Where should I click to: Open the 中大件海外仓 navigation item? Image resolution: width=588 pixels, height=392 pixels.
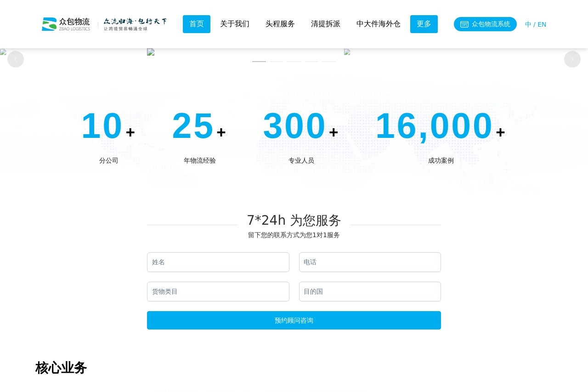click(379, 24)
